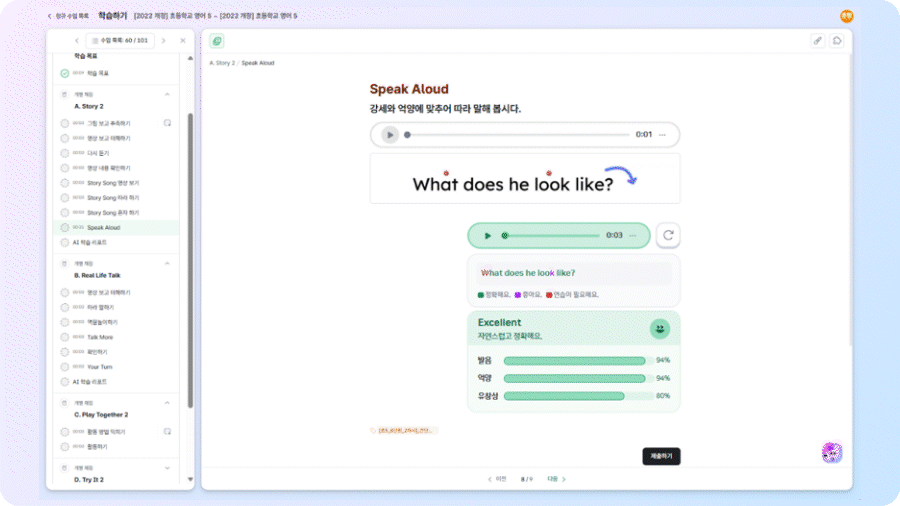
Task: Click the smiley face icon in Excellent card
Action: pyautogui.click(x=660, y=328)
